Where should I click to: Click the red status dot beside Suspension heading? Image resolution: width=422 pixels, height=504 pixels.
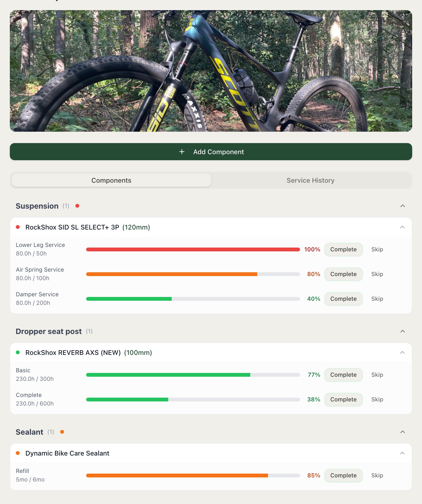tap(77, 206)
